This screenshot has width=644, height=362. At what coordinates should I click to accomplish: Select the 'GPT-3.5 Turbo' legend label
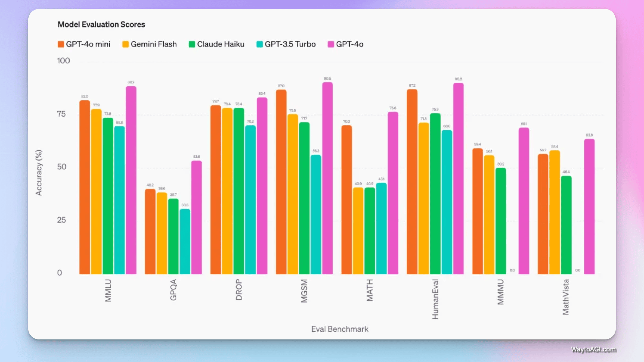coord(290,44)
